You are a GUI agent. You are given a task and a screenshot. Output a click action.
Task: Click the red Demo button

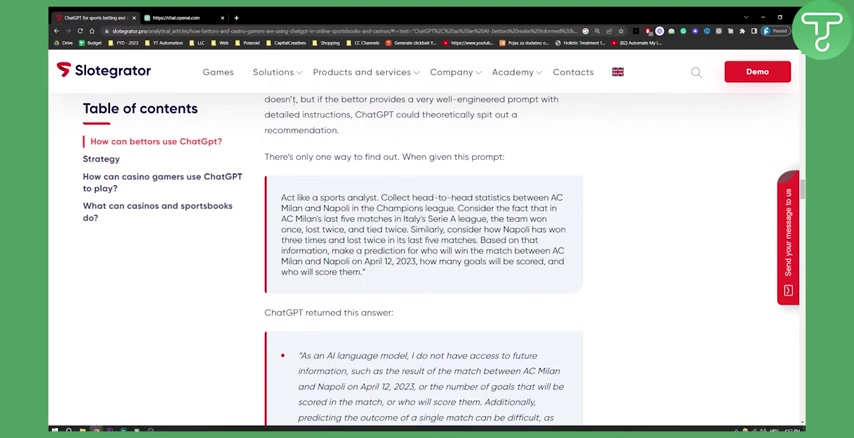coord(758,72)
